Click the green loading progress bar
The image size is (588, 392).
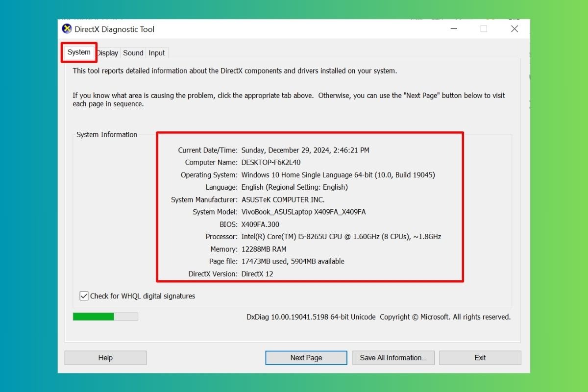pos(105,317)
